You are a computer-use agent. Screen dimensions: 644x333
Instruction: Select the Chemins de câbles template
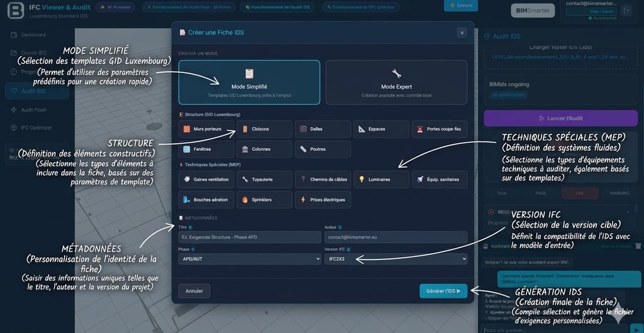click(323, 179)
